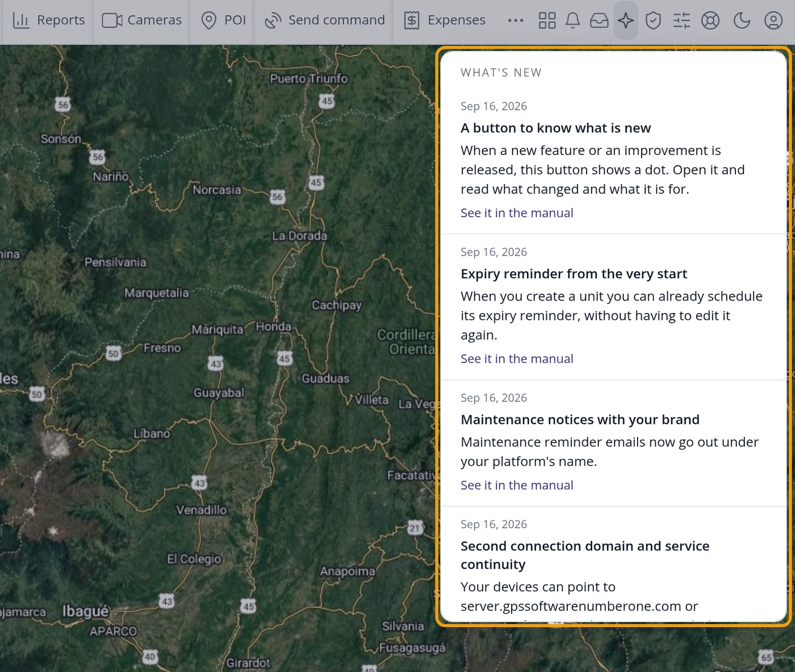Viewport: 795px width, 672px height.
Task: Open the lifebuoy support icon
Action: click(710, 20)
